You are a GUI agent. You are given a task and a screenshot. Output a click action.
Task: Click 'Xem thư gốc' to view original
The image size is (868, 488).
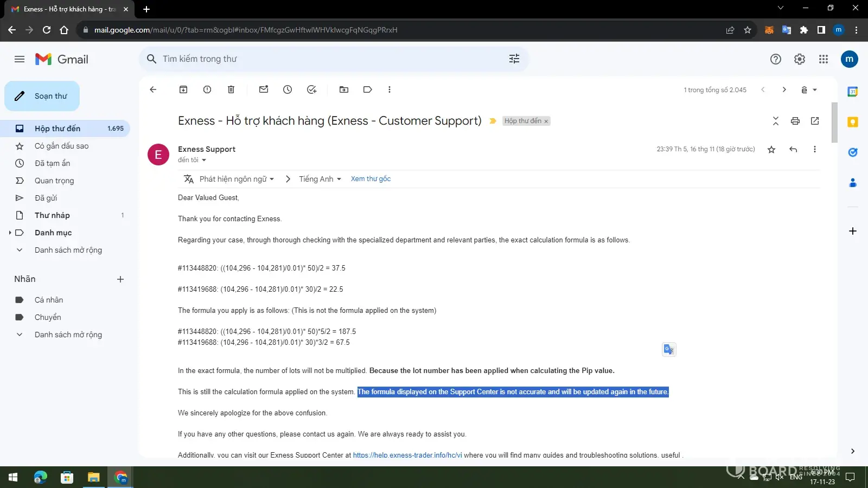tap(371, 179)
